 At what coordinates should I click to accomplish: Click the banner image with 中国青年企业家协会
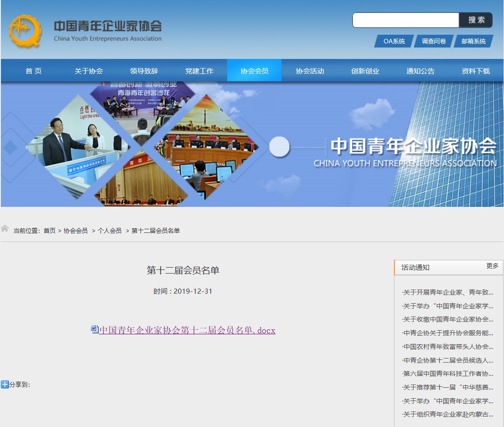[252, 144]
